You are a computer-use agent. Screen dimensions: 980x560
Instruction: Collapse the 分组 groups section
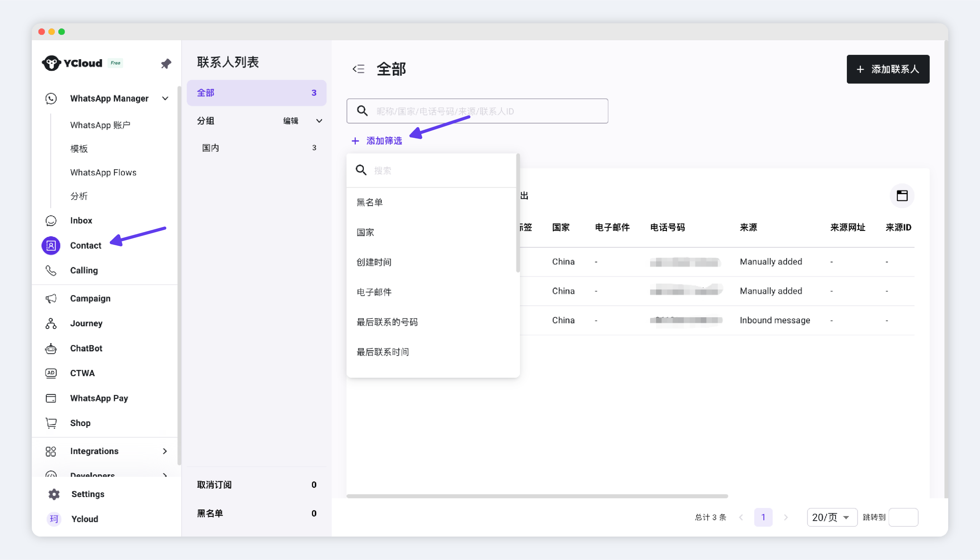(319, 121)
